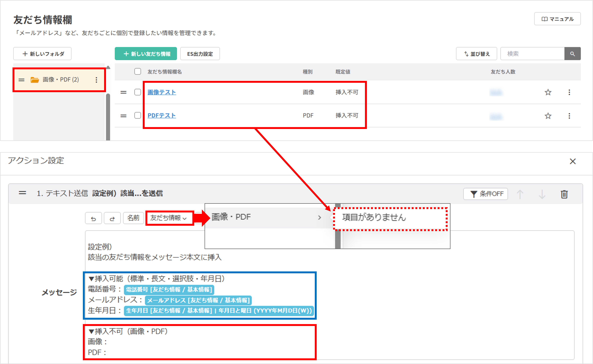This screenshot has height=364, width=593.
Task: Click the undo arrow icon in the message editor
Action: point(93,218)
